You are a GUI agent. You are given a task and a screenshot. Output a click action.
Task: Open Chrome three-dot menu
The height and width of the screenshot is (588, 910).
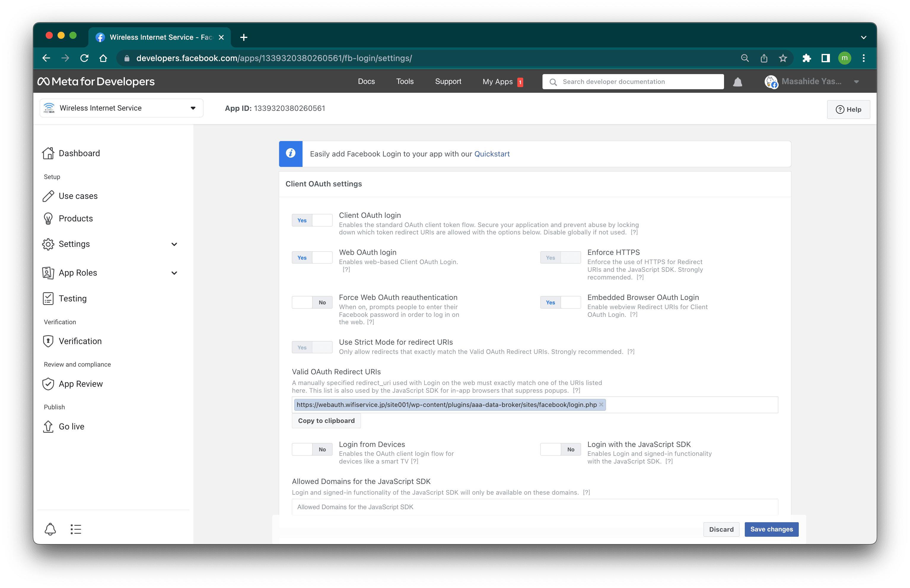(x=863, y=58)
